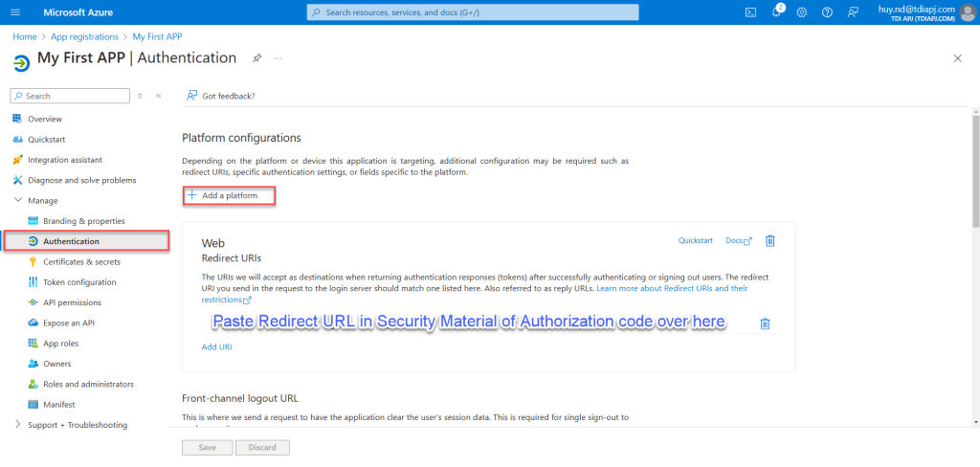Click Add a platform button
980x467 pixels.
pos(229,195)
